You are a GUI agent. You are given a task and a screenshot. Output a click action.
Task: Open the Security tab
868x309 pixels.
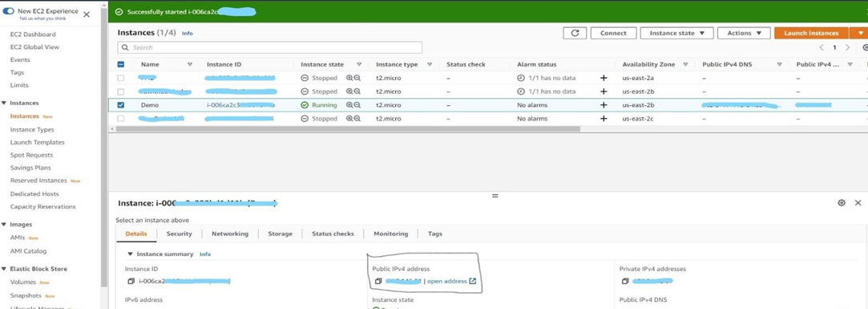coord(180,234)
